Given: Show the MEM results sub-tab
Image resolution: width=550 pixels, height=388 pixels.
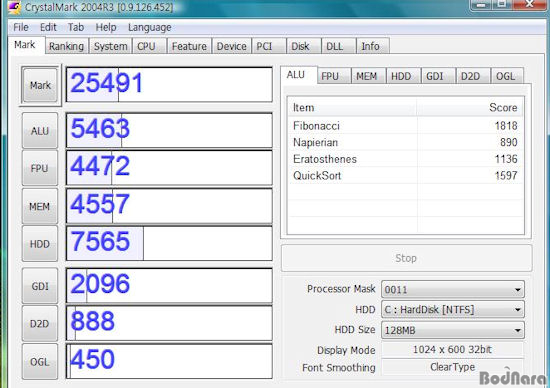Looking at the screenshot, I should click(369, 76).
